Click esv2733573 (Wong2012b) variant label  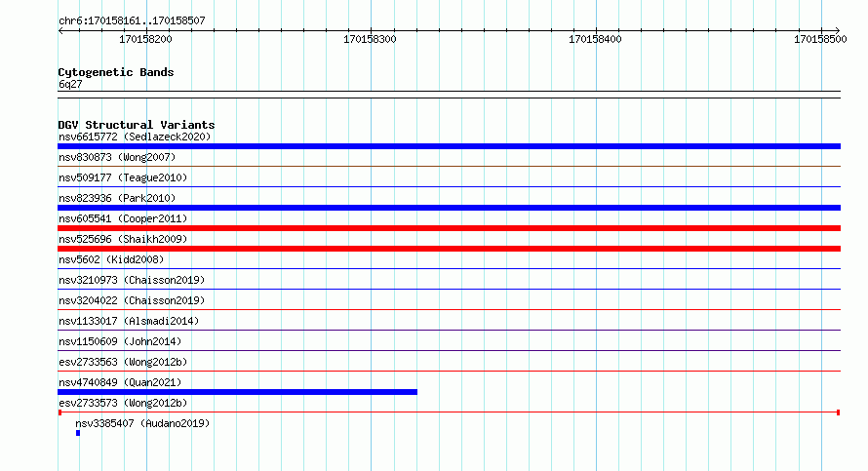click(x=123, y=403)
